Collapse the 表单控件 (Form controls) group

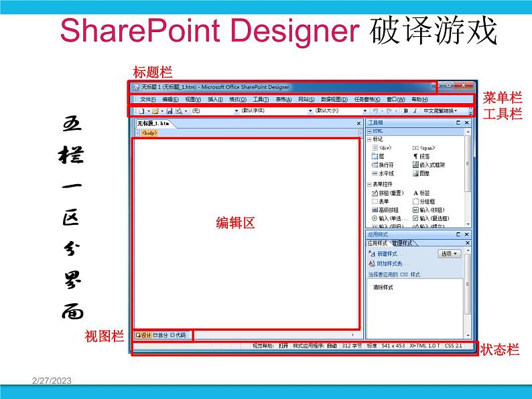(x=369, y=184)
